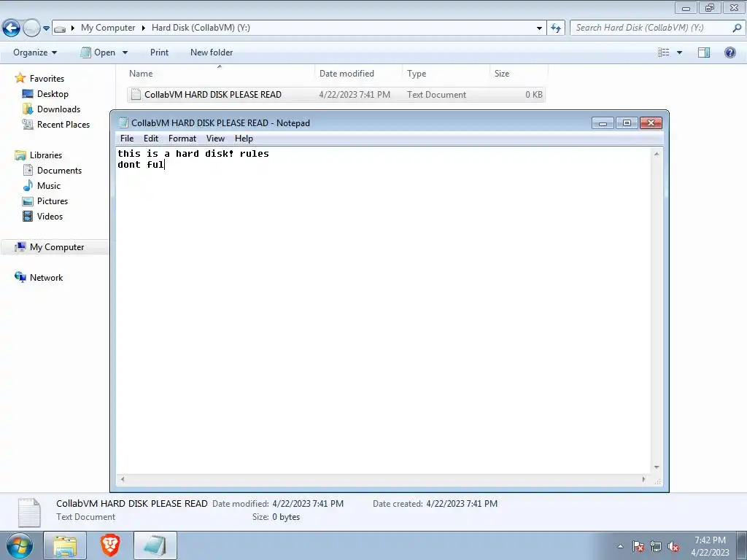Open the Documents library
Screen dimensions: 747x560
[59, 171]
